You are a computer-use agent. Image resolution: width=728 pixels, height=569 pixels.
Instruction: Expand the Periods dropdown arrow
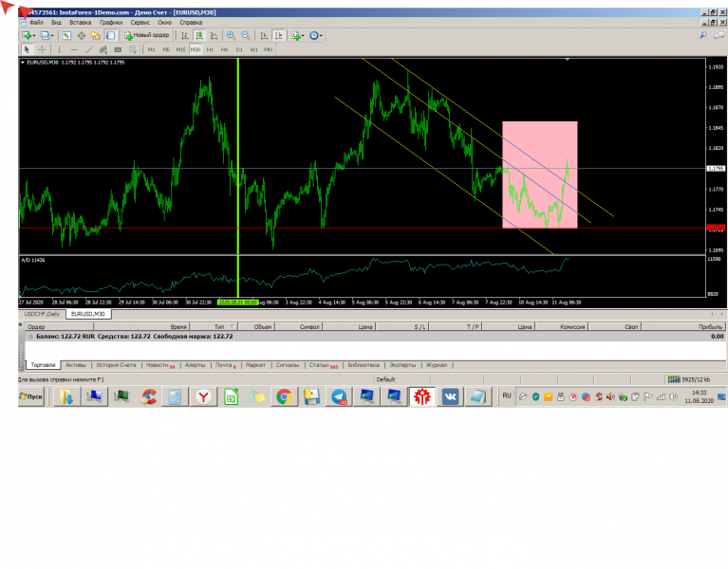coord(321,36)
